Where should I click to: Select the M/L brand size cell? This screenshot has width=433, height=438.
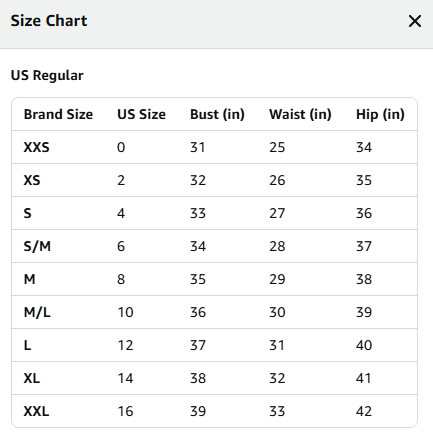37,312
